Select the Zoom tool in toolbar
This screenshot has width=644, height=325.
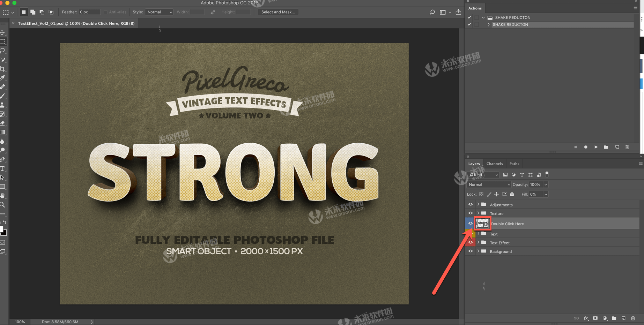3,205
